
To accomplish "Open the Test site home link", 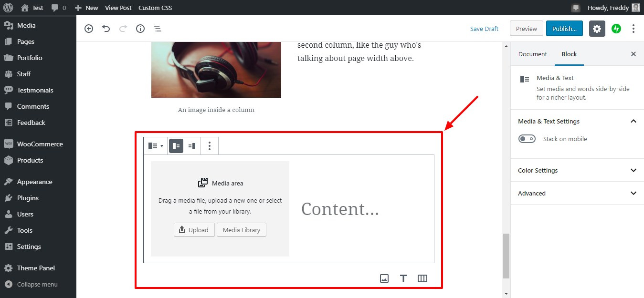I will 32,8.
